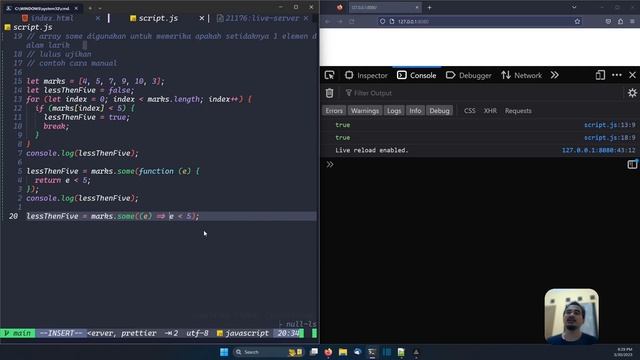Click the webcam overlay thumbnail
640x360 pixels.
coord(571,316)
